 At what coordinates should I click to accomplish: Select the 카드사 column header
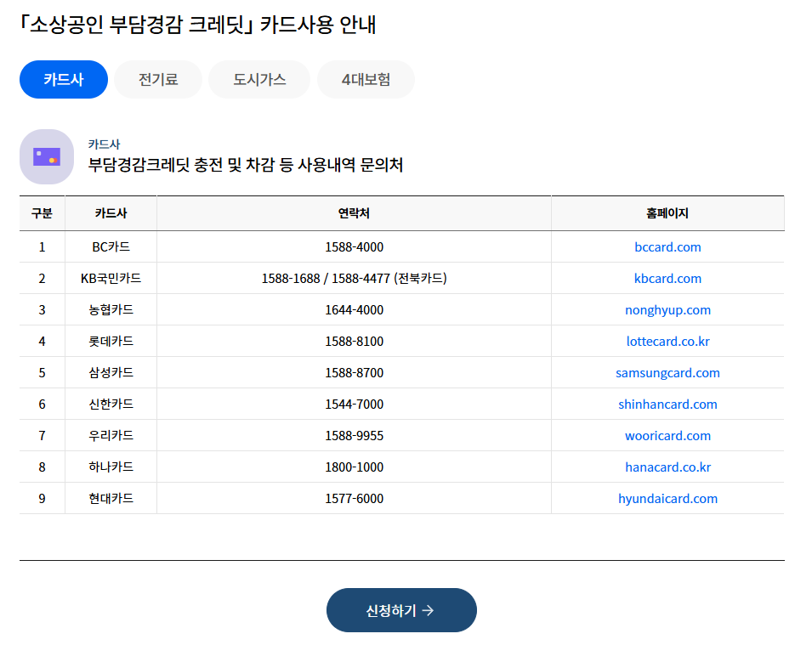pyautogui.click(x=111, y=213)
